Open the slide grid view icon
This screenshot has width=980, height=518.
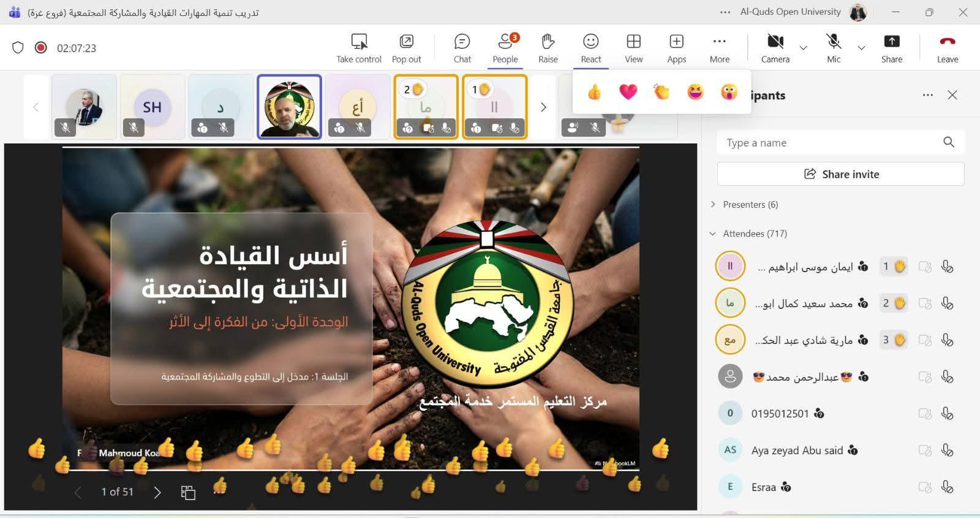[x=188, y=492]
